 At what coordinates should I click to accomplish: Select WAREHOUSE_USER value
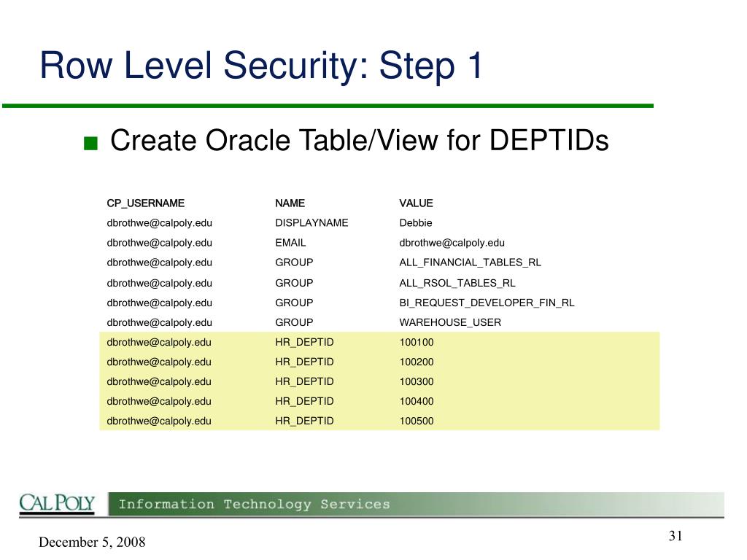[x=450, y=323]
